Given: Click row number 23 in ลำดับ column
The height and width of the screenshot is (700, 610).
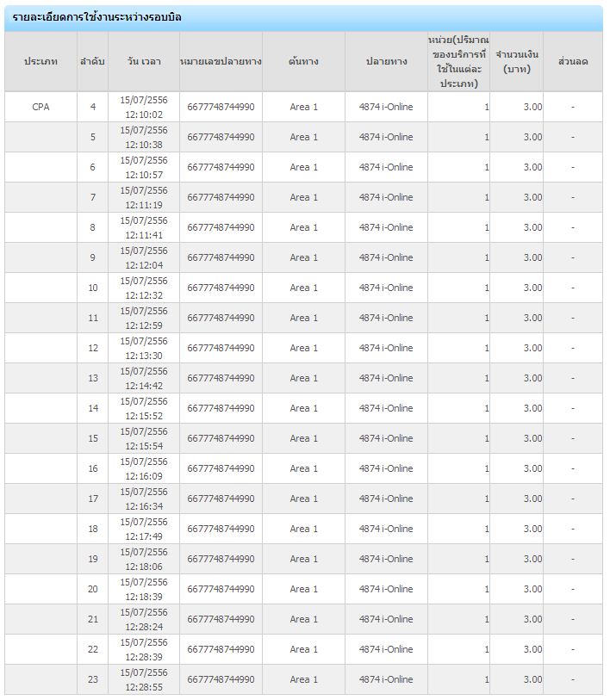Looking at the screenshot, I should coord(93,679).
